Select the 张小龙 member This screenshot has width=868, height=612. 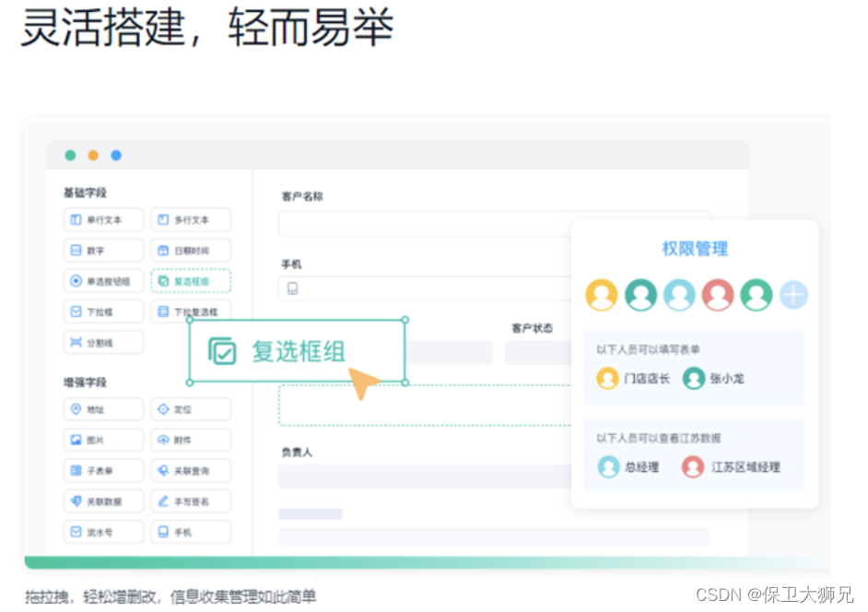(713, 378)
